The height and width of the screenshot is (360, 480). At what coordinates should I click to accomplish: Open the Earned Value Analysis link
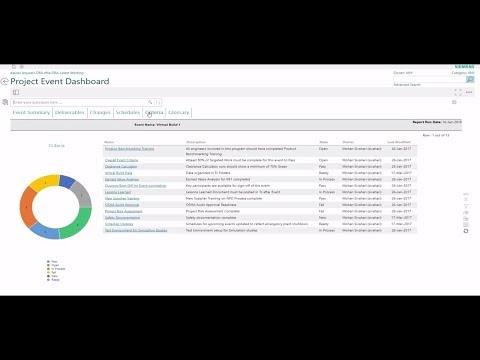[x=122, y=179]
